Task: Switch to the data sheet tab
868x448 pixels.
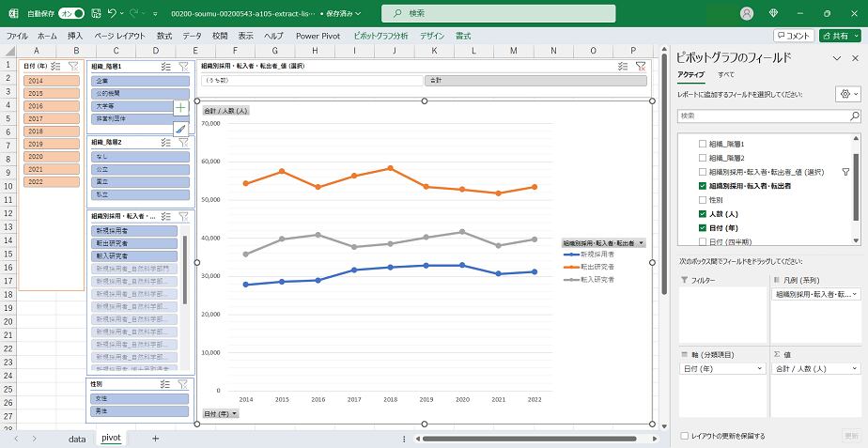Action: pos(77,438)
